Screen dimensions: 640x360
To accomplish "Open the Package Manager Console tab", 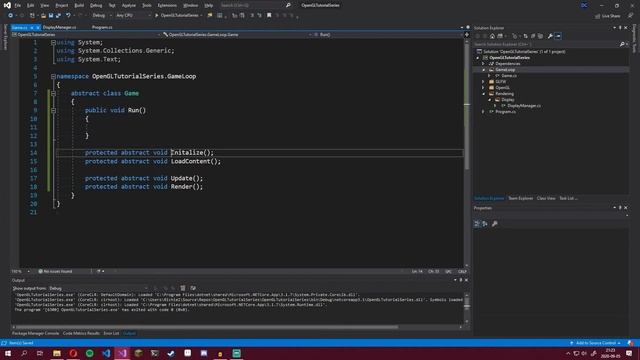I will [36, 333].
